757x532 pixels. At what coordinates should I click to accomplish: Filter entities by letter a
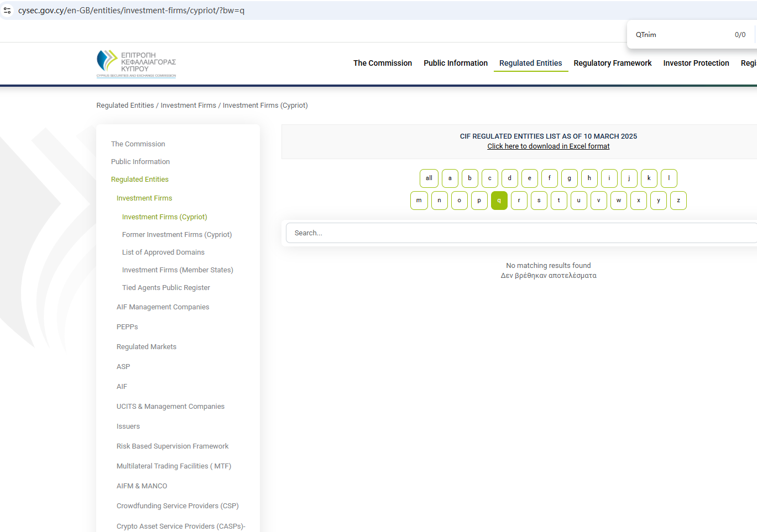click(450, 178)
